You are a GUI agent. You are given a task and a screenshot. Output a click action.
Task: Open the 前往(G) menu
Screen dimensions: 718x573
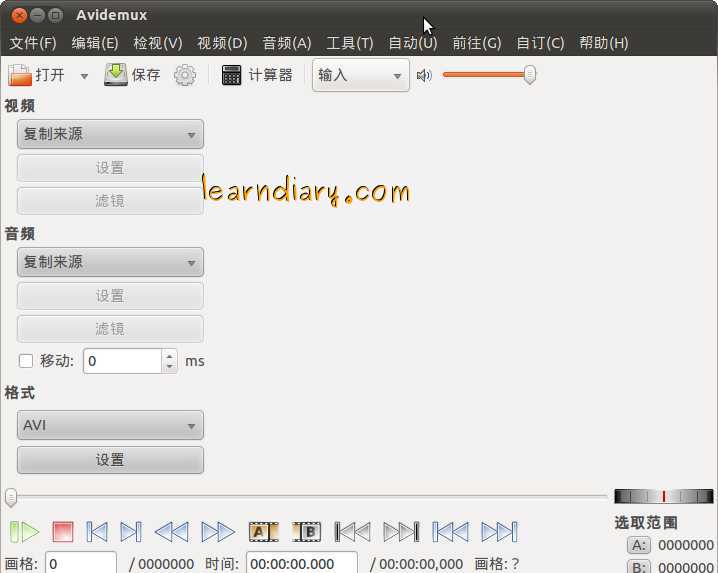[477, 43]
